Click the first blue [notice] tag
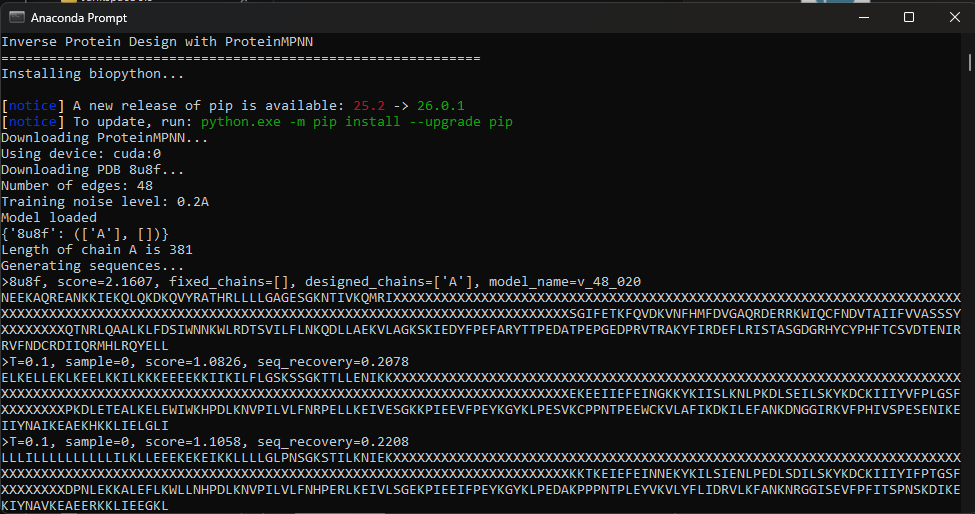The image size is (975, 514). [33, 106]
